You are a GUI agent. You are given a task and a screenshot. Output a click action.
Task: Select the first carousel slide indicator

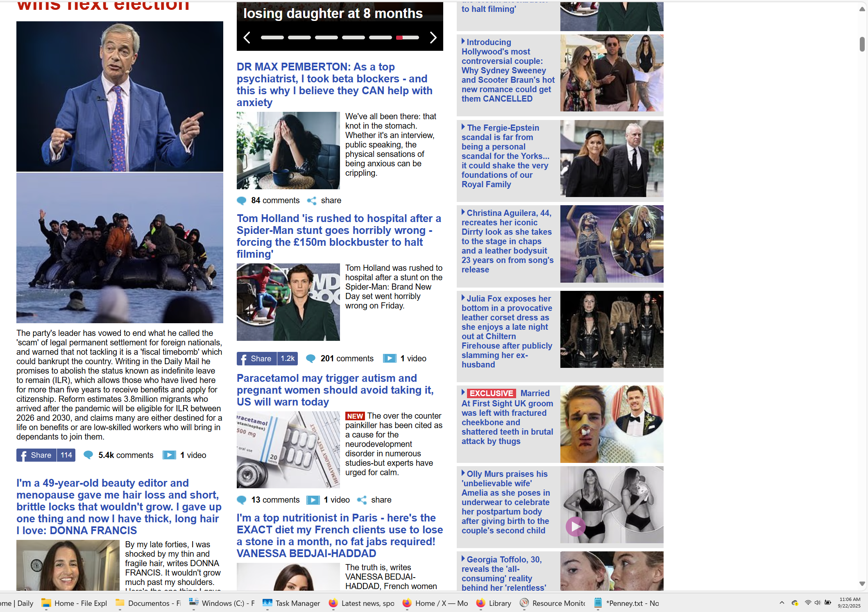click(x=272, y=38)
